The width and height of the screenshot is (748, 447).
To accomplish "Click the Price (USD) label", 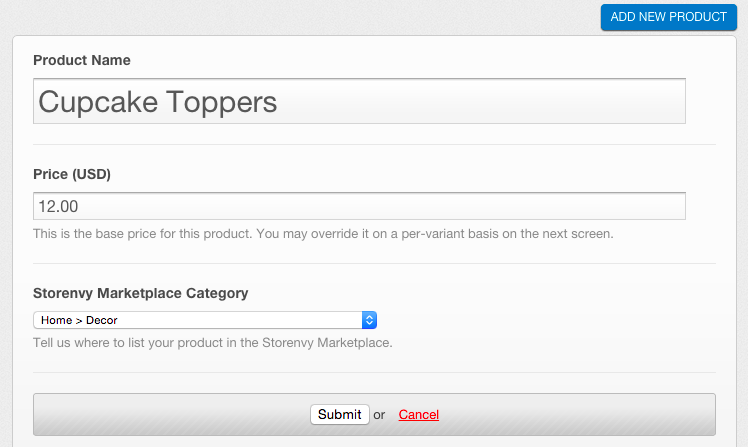I will (x=72, y=174).
